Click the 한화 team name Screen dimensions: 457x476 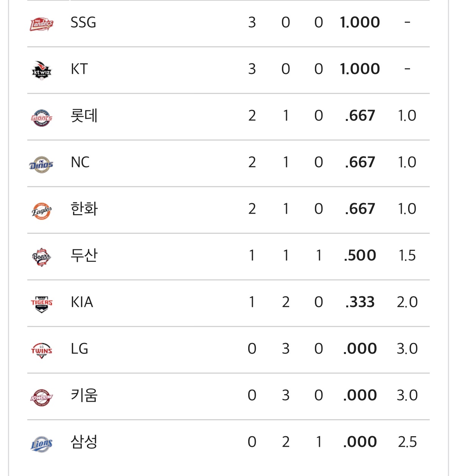click(x=84, y=209)
